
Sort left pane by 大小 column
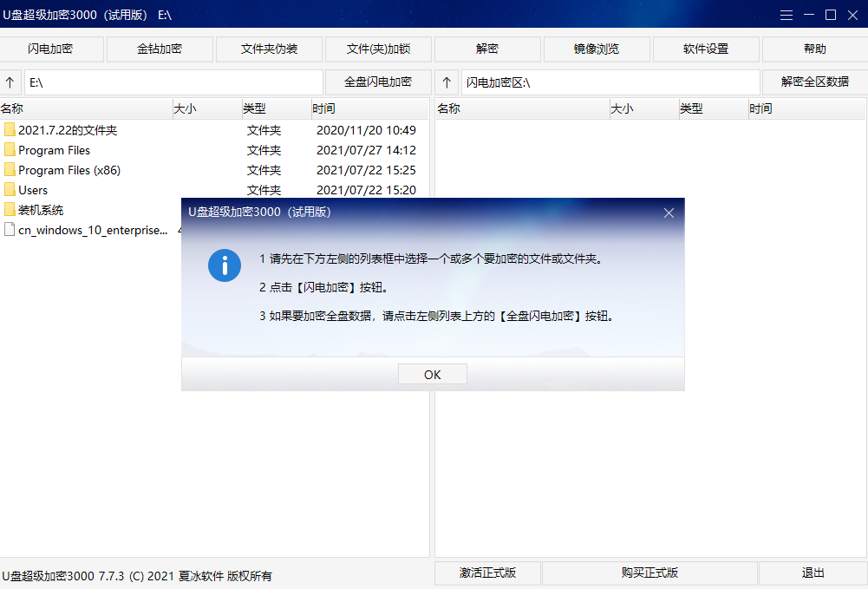[207, 108]
